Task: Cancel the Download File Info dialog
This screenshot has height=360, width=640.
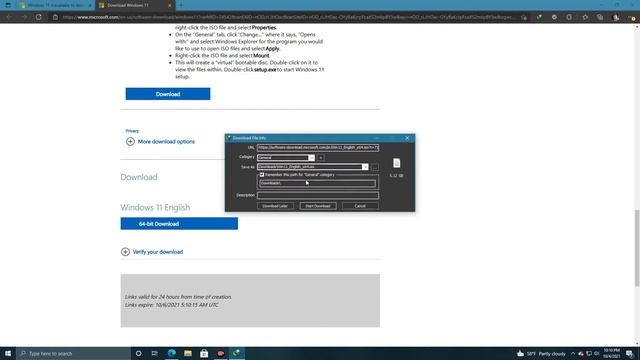Action: [360, 206]
